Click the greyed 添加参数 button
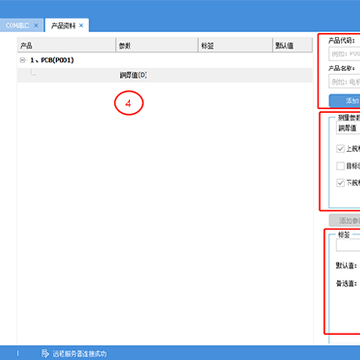The height and width of the screenshot is (360, 360). click(x=344, y=220)
